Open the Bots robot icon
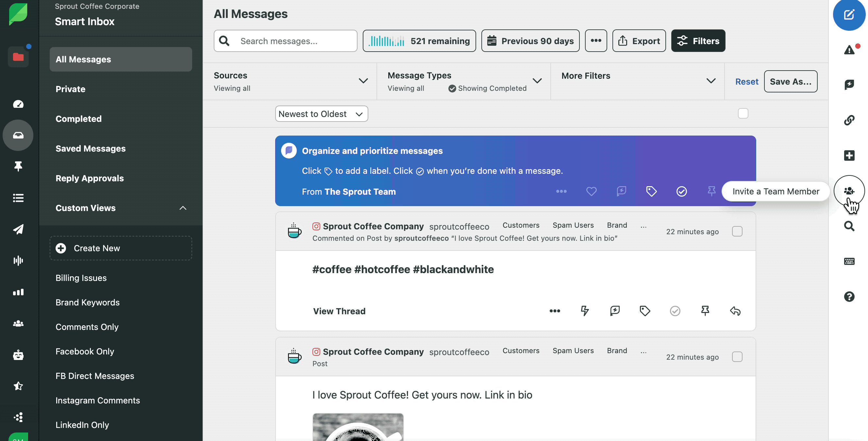 (18, 355)
